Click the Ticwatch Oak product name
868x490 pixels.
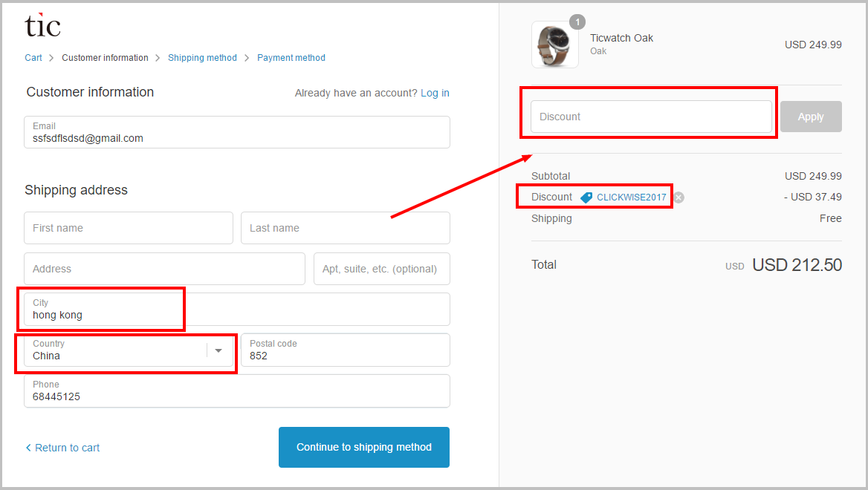click(x=622, y=38)
